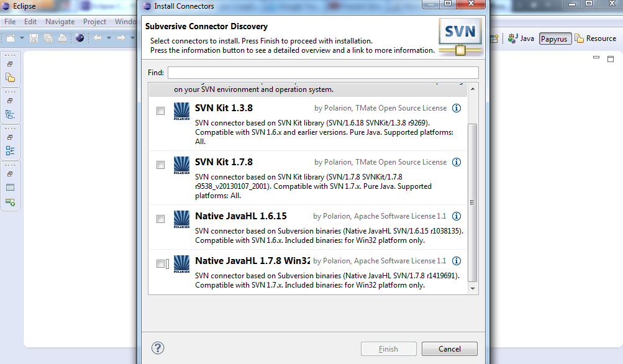Screen dimensions: 623x364
Task: Click the Cancel button
Action: click(449, 349)
